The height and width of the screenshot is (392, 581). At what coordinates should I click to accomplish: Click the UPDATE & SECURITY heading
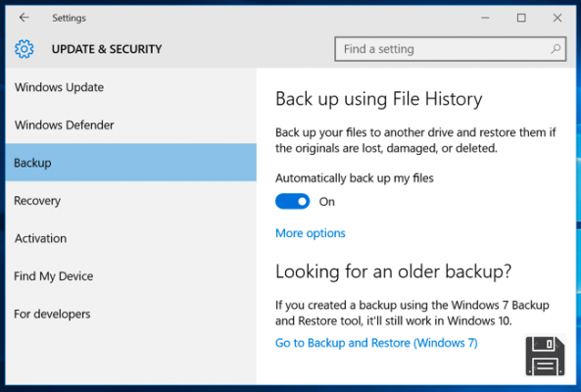(107, 49)
